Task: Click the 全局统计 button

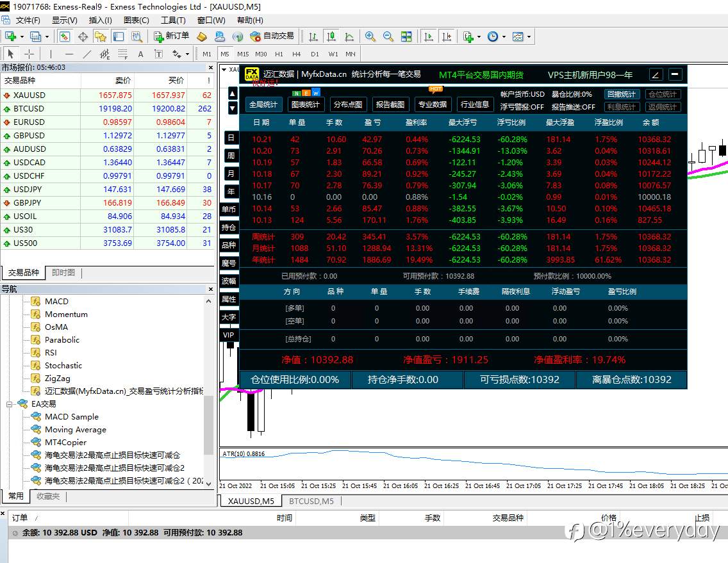Action: click(263, 104)
